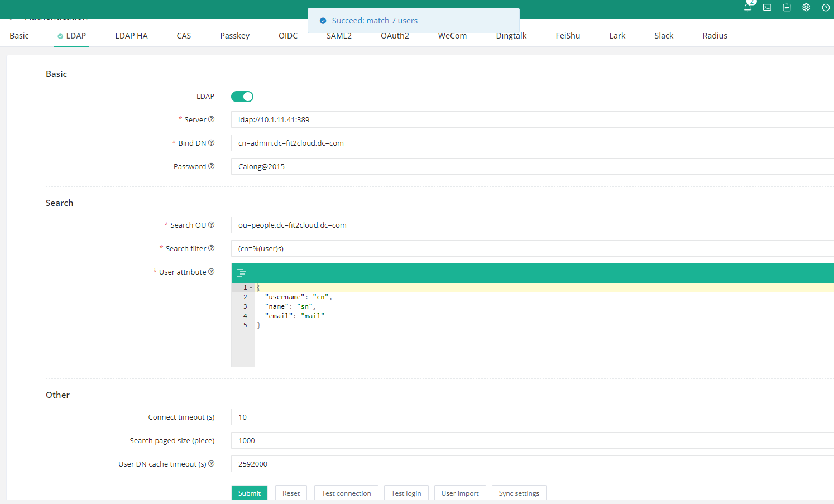Open the FeiShu tab
This screenshot has width=834, height=504.
click(x=568, y=36)
